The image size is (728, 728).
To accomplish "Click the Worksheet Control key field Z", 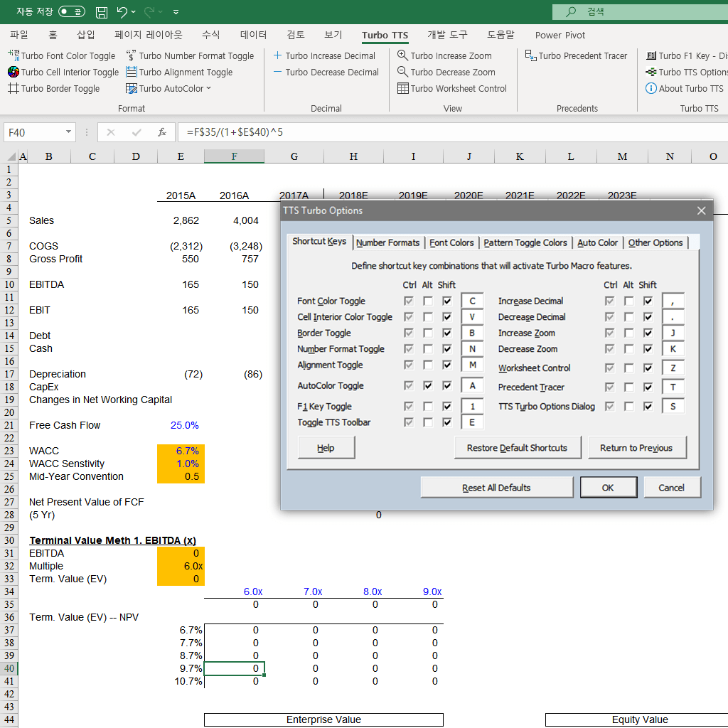I will [673, 368].
